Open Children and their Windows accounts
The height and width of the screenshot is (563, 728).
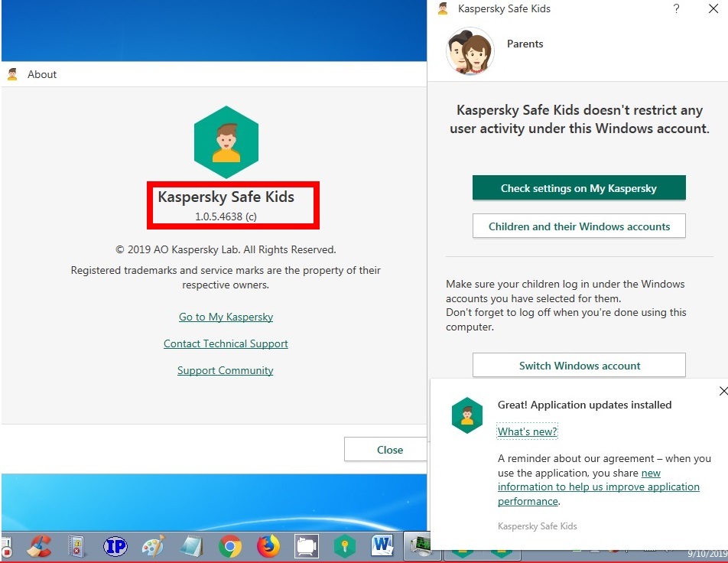tap(579, 226)
